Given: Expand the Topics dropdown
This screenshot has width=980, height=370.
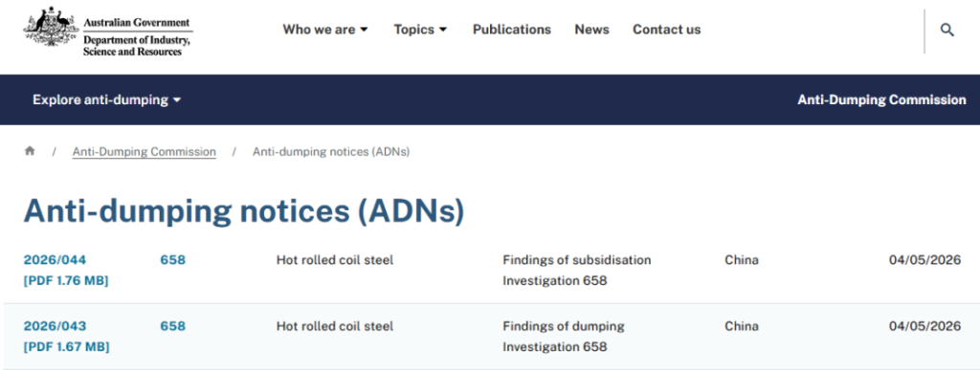Looking at the screenshot, I should [x=421, y=30].
